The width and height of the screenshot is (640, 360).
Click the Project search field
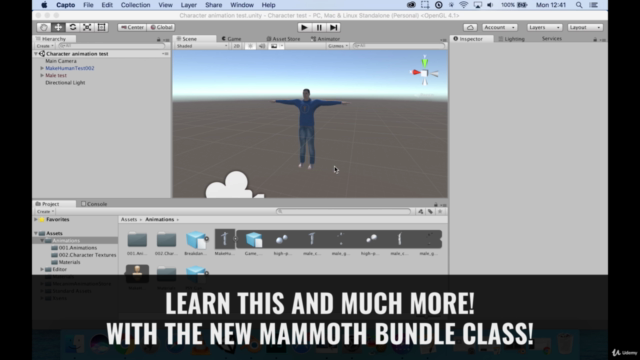point(343,211)
